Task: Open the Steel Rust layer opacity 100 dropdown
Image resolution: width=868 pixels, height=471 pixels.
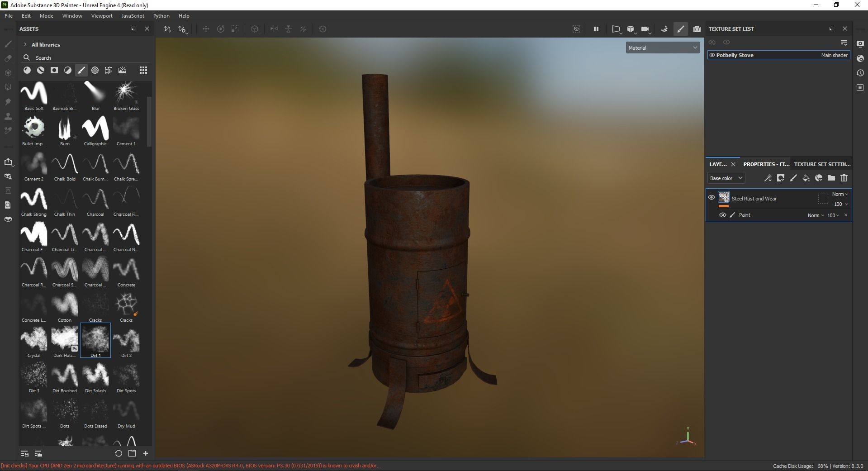Action: (x=841, y=204)
